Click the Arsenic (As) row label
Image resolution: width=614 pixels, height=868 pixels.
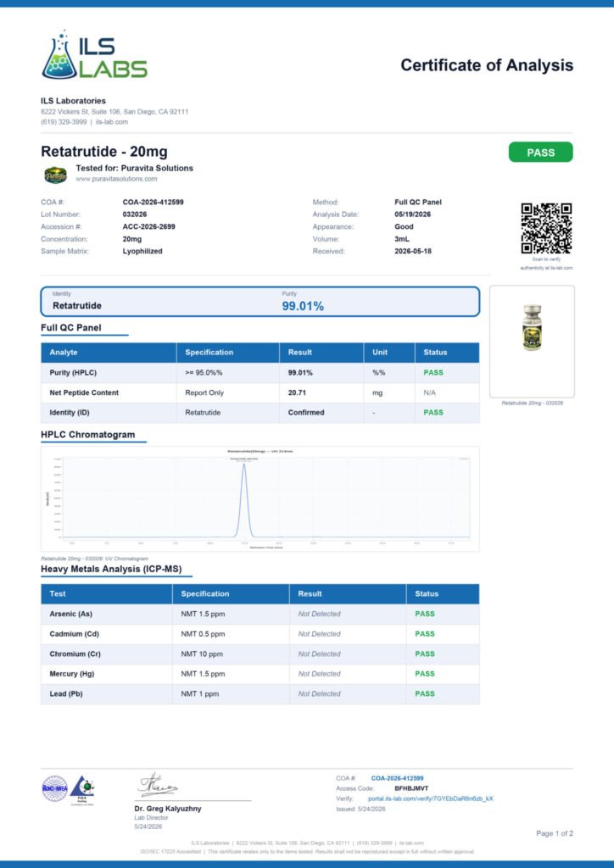click(x=71, y=614)
